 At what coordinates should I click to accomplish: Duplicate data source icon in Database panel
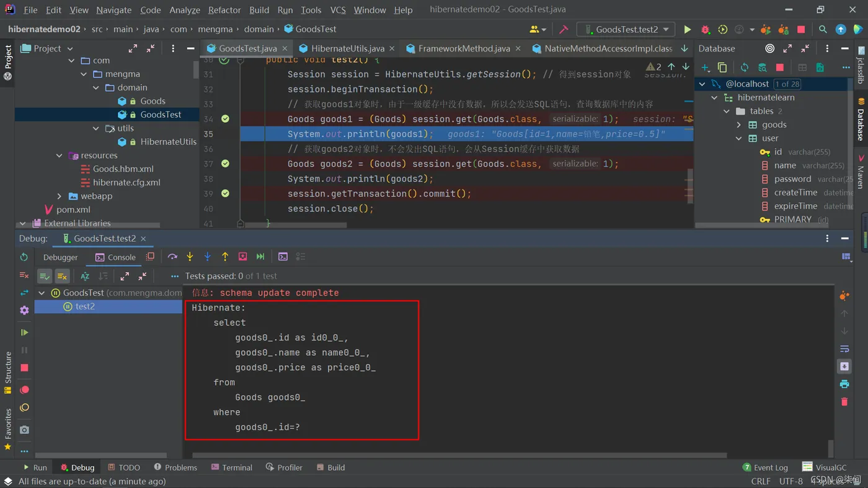[x=722, y=68]
